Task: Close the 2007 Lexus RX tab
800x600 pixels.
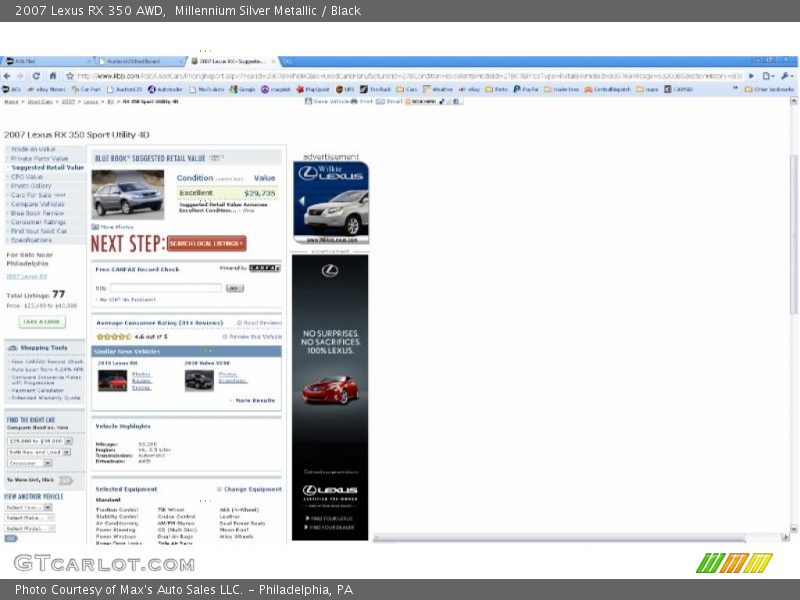Action: (x=273, y=61)
